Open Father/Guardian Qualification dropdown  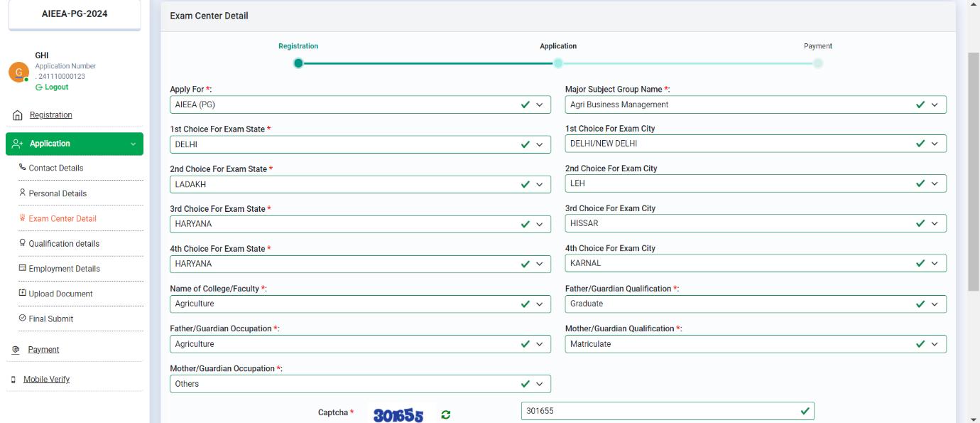point(756,304)
